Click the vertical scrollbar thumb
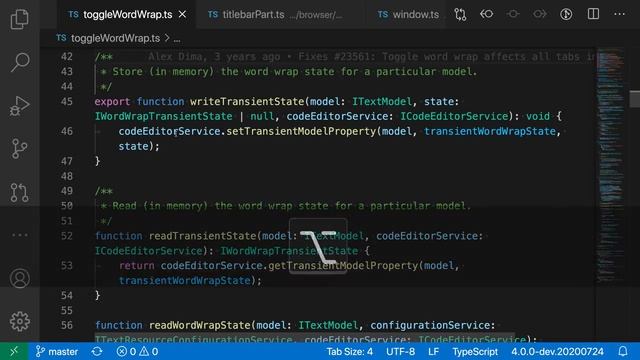 coord(635,99)
